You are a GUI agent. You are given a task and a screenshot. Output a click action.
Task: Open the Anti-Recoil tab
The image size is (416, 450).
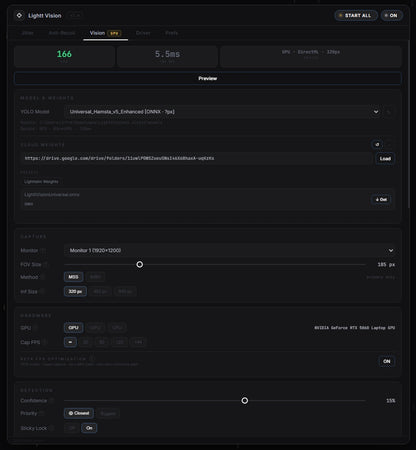(x=62, y=33)
